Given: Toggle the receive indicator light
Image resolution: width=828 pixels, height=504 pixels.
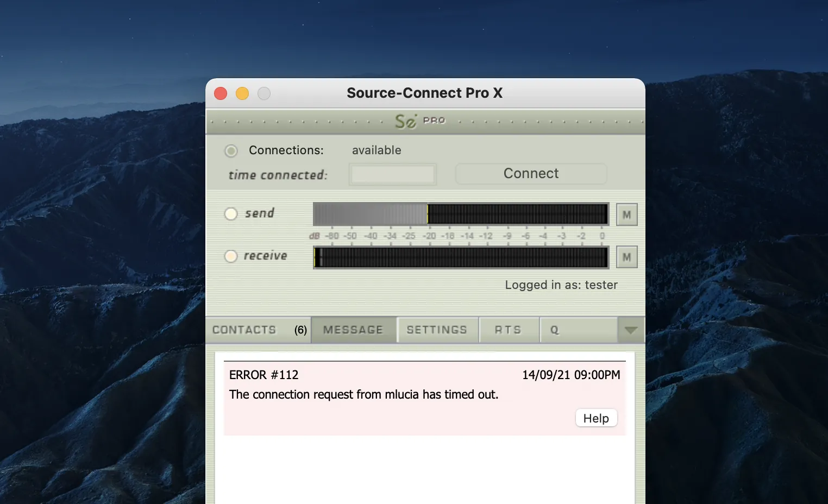Looking at the screenshot, I should [x=231, y=256].
